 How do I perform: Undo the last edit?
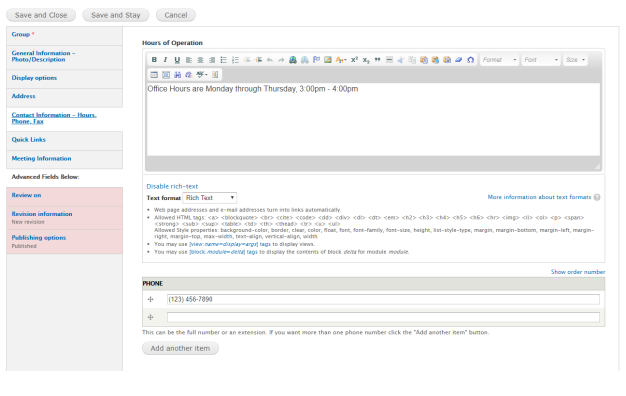(x=270, y=60)
